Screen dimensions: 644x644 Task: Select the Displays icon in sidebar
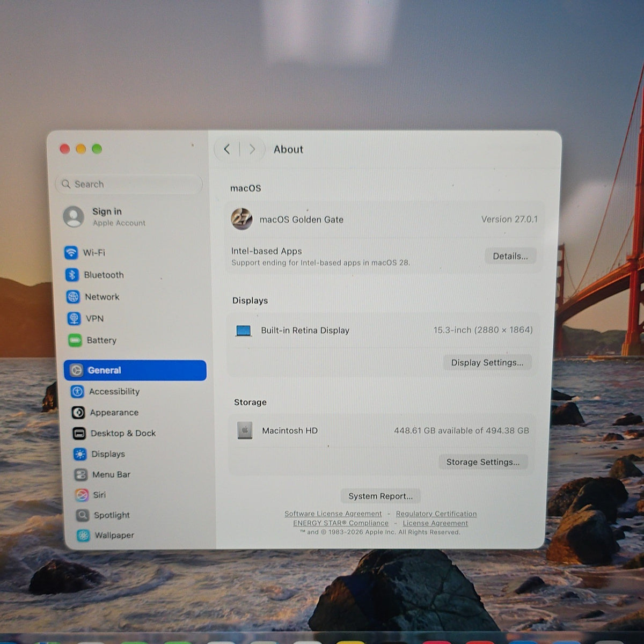click(80, 454)
